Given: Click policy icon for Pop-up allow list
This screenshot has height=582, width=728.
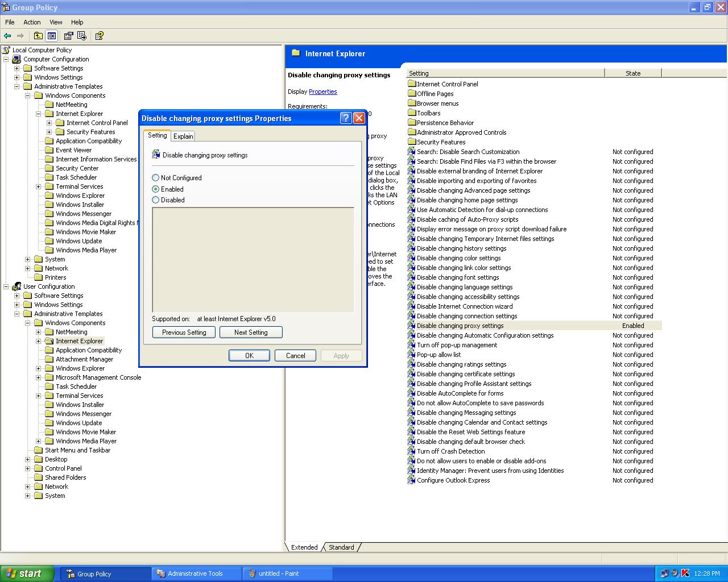Looking at the screenshot, I should [411, 355].
